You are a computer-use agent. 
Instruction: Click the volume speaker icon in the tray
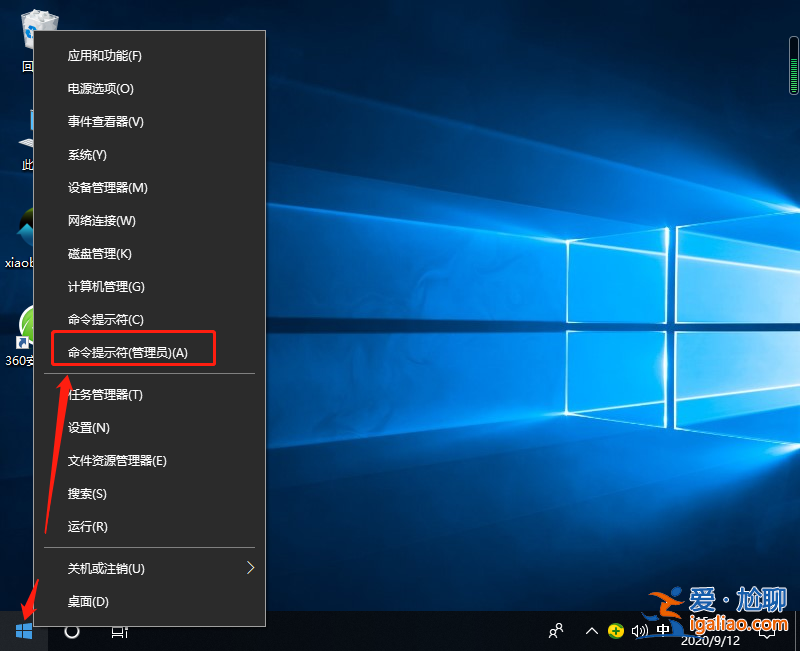[x=639, y=631]
